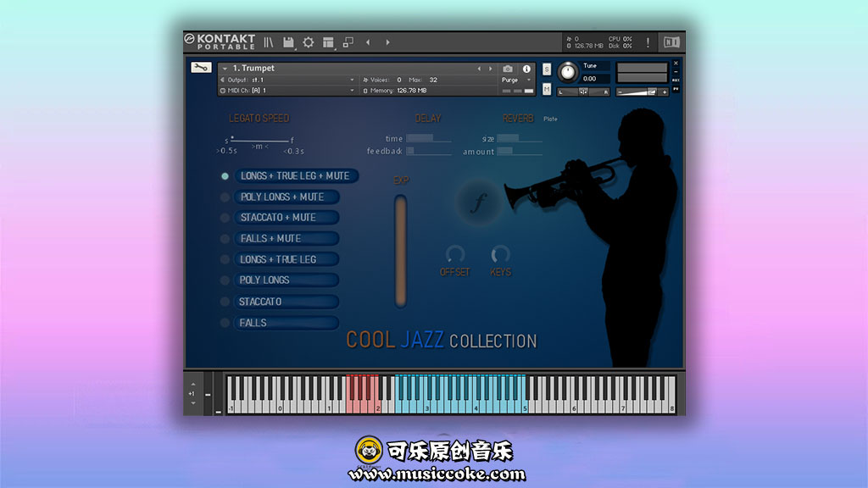Image resolution: width=868 pixels, height=488 pixels.
Task: Shift keyboard octave up
Action: (192, 384)
